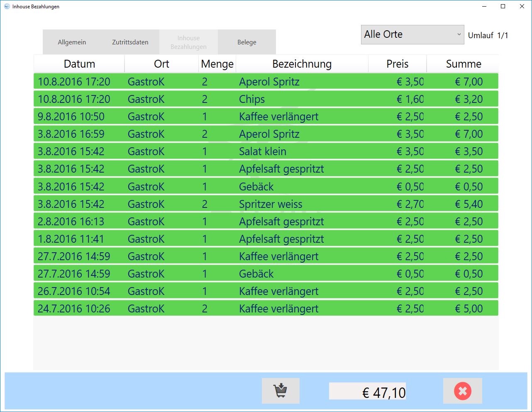Image resolution: width=532 pixels, height=412 pixels.
Task: Sort by the Datum column header
Action: pyautogui.click(x=79, y=64)
